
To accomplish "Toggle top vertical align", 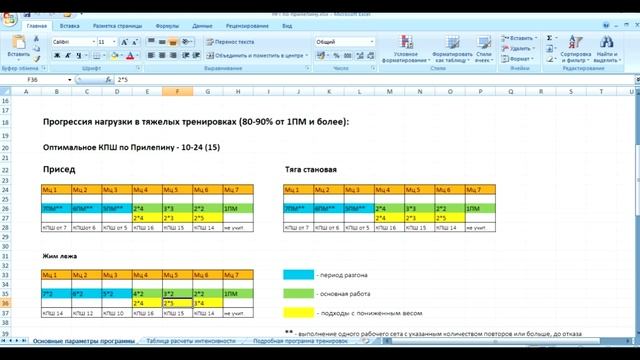I will pyautogui.click(x=151, y=42).
